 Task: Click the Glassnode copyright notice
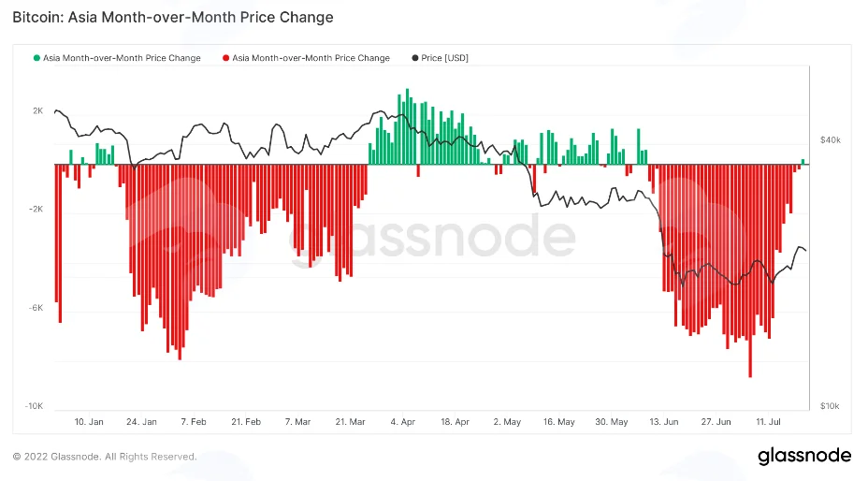pyautogui.click(x=105, y=457)
